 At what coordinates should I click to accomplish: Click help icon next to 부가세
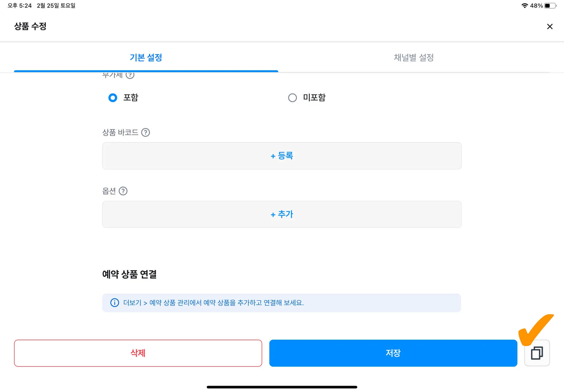click(x=130, y=75)
